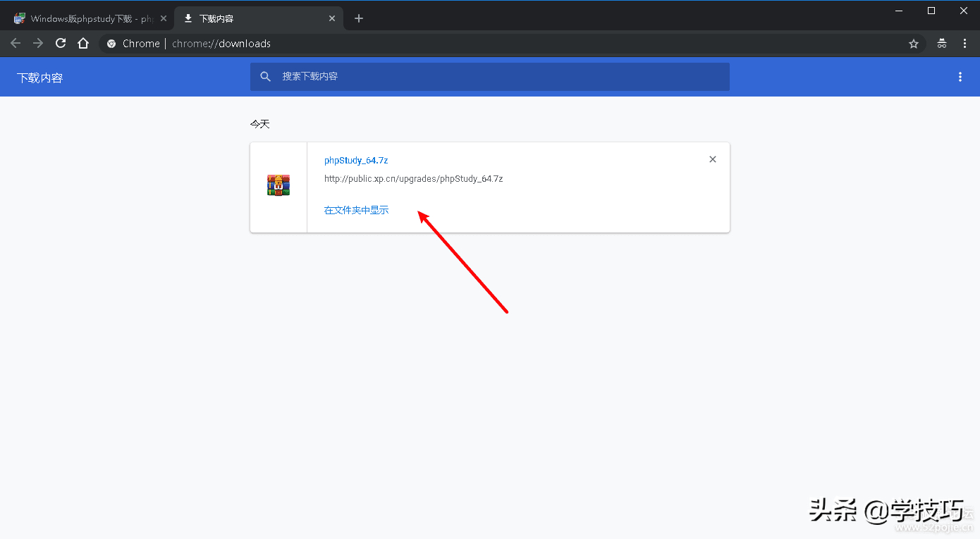The height and width of the screenshot is (539, 980).
Task: Maximize the Chrome window
Action: [x=931, y=11]
